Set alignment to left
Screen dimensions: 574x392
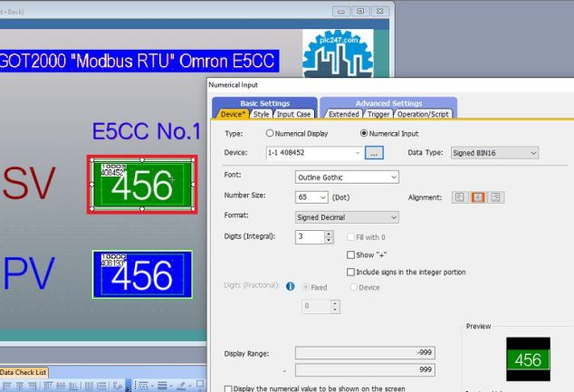pyautogui.click(x=460, y=197)
